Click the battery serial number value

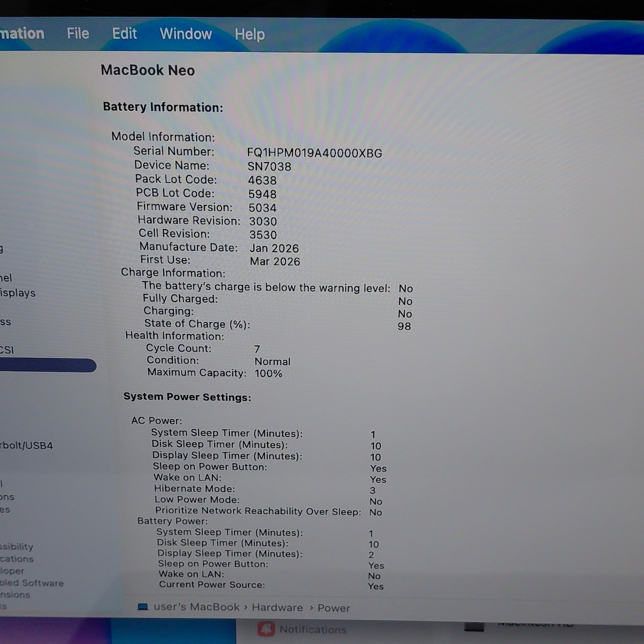click(314, 153)
